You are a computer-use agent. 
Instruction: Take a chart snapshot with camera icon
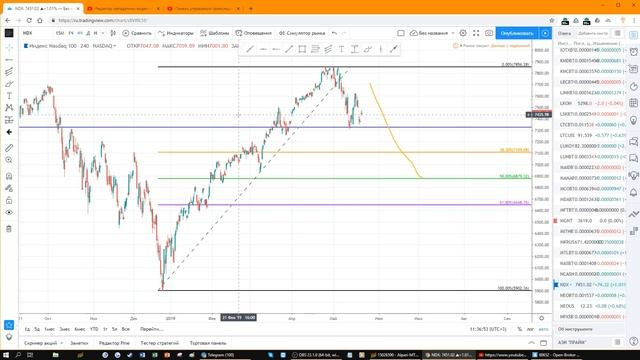(x=489, y=33)
